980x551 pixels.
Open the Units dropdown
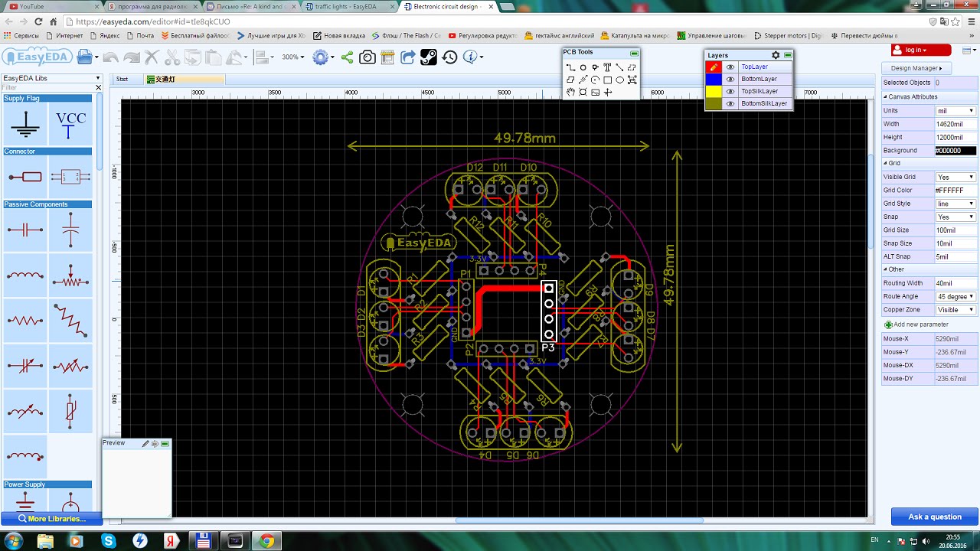pyautogui.click(x=955, y=111)
